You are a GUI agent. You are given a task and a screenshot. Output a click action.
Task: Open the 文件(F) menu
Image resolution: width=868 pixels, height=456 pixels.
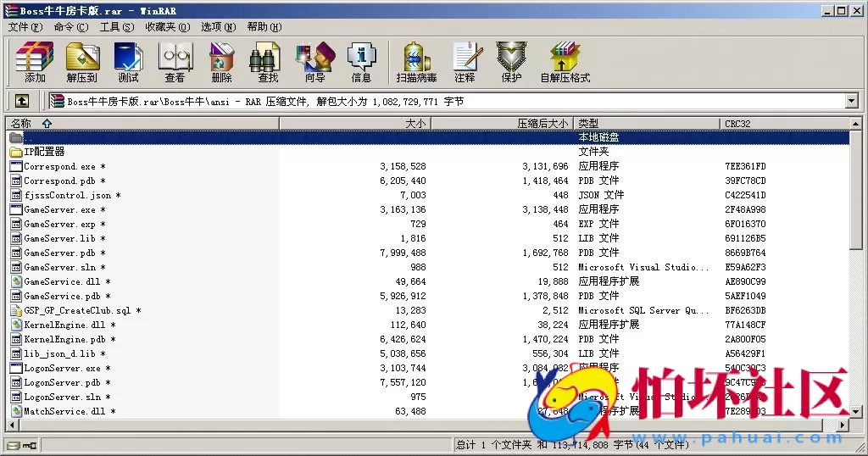25,27
